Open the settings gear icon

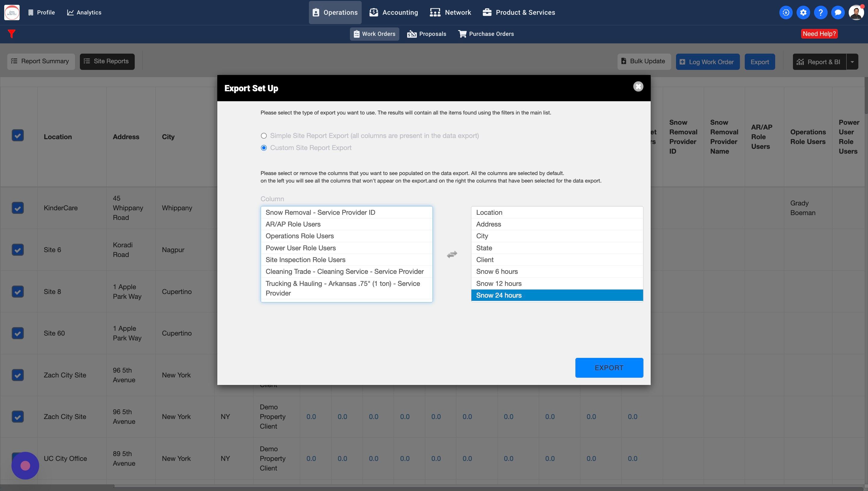[x=803, y=12]
